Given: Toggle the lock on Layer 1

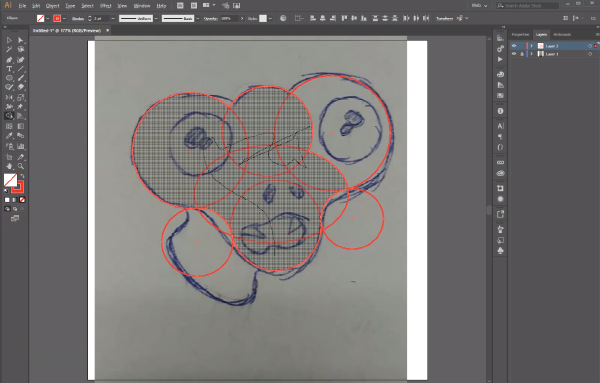Looking at the screenshot, I should (522, 54).
